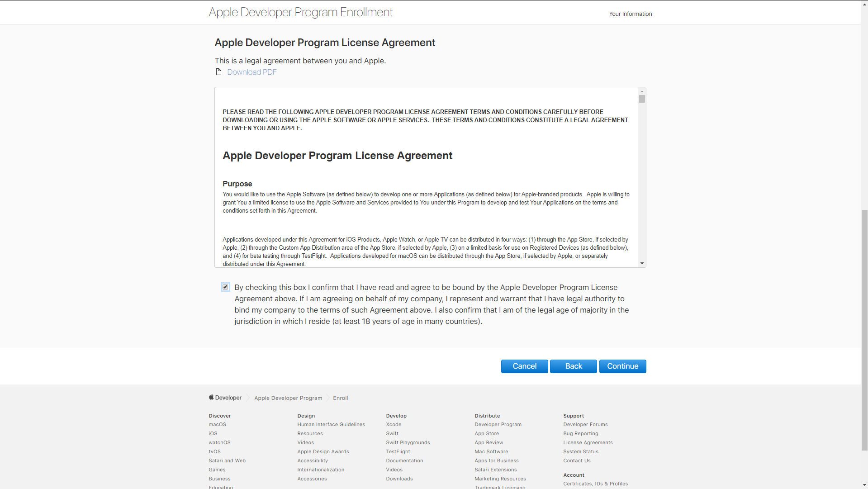Click the Download PDF document icon
This screenshot has width=868, height=489.
[218, 71]
